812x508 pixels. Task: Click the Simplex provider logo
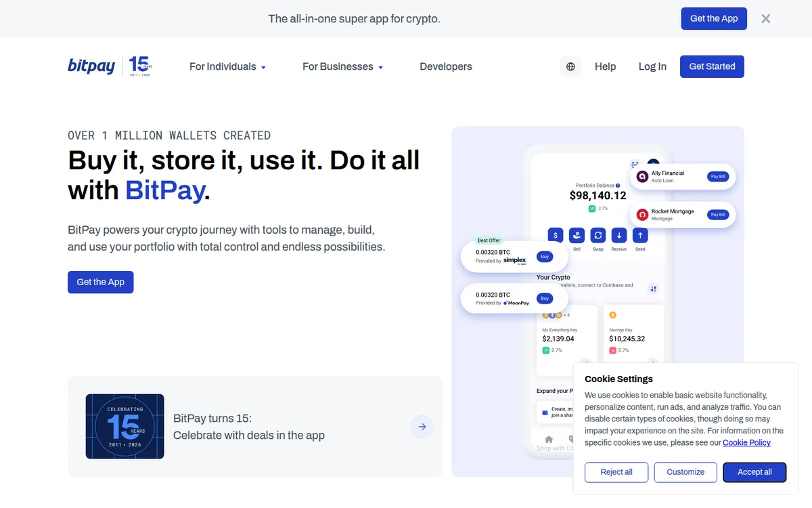click(515, 260)
